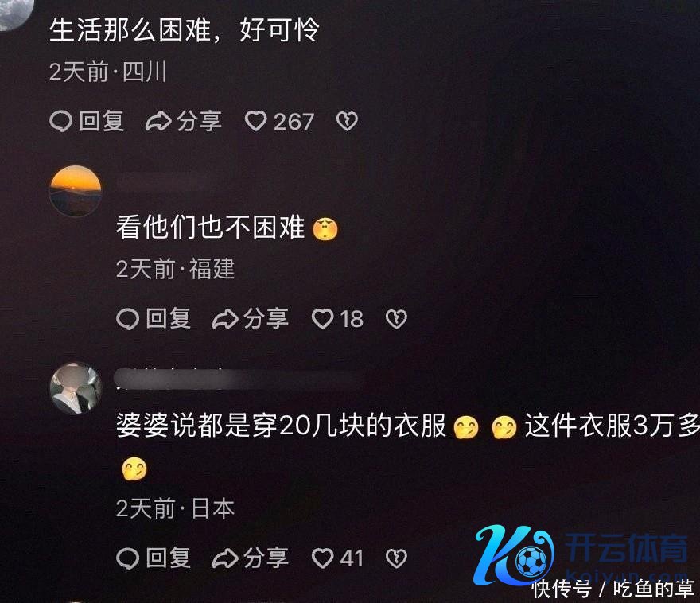The height and width of the screenshot is (603, 700).
Task: Tap the share arrow on Sichuan comment
Action: click(x=158, y=122)
